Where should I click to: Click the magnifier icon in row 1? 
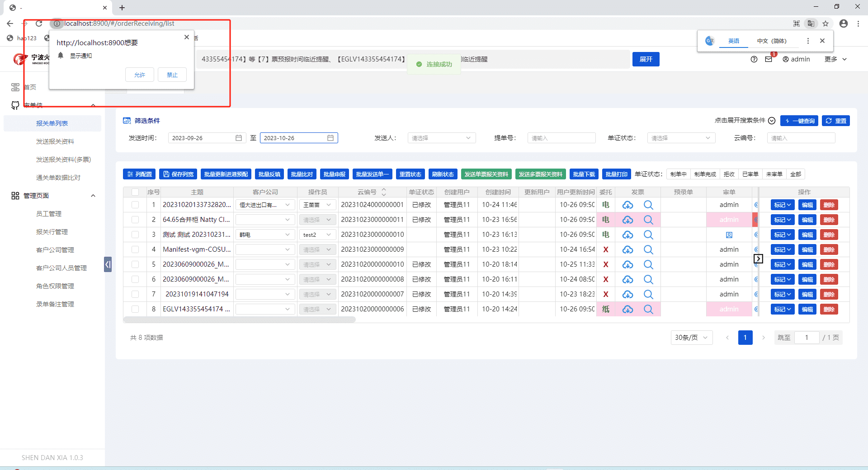(x=648, y=205)
